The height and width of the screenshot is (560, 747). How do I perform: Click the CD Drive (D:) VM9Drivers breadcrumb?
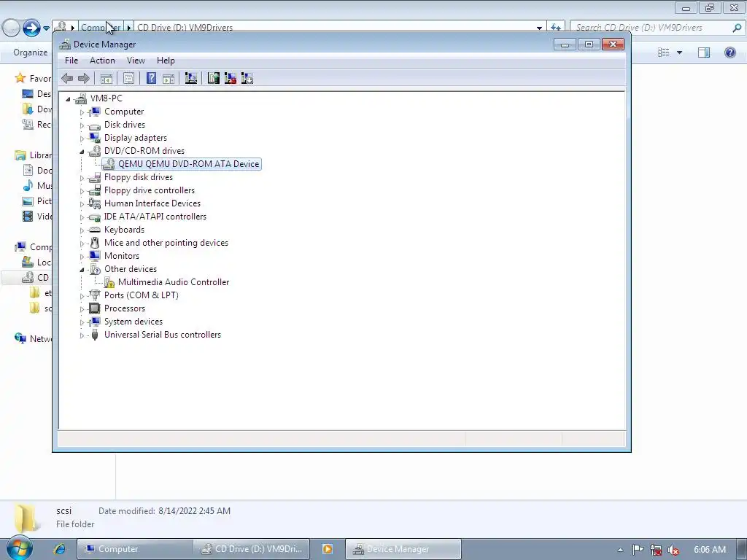pyautogui.click(x=185, y=28)
